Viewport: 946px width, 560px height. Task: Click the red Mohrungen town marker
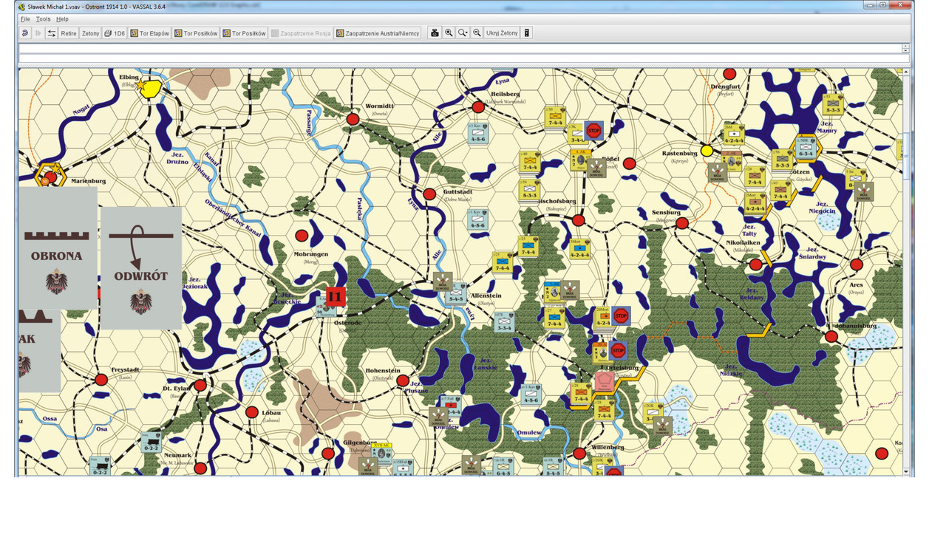pyautogui.click(x=302, y=236)
